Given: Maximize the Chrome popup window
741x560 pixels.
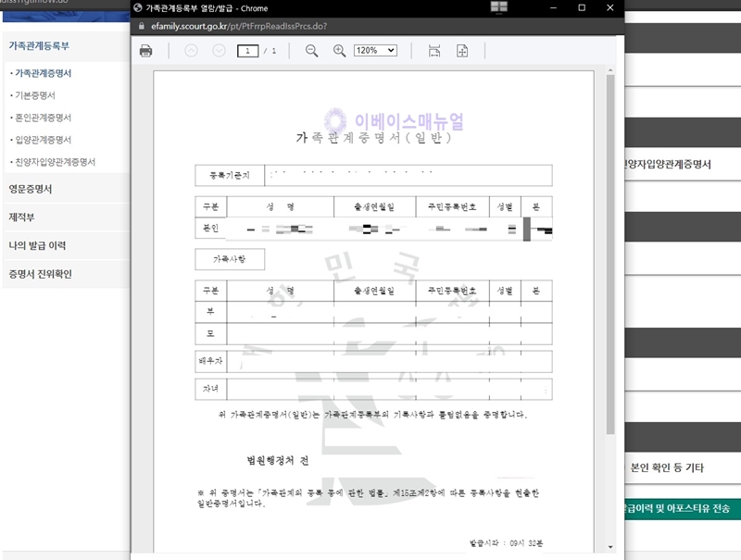Looking at the screenshot, I should [x=582, y=8].
